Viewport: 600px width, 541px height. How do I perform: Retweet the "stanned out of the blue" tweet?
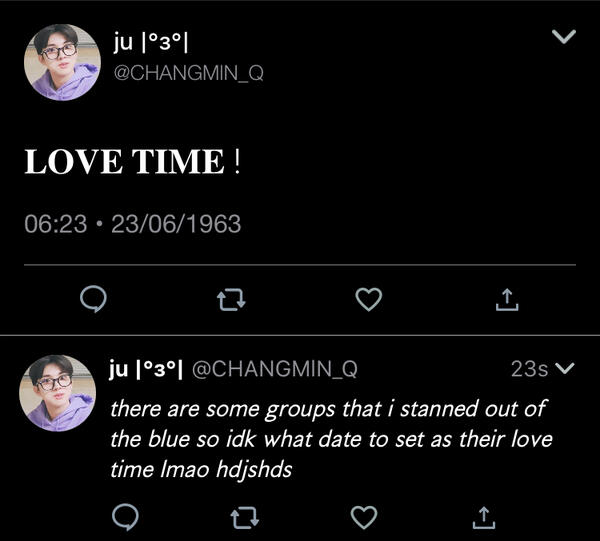coord(245,516)
